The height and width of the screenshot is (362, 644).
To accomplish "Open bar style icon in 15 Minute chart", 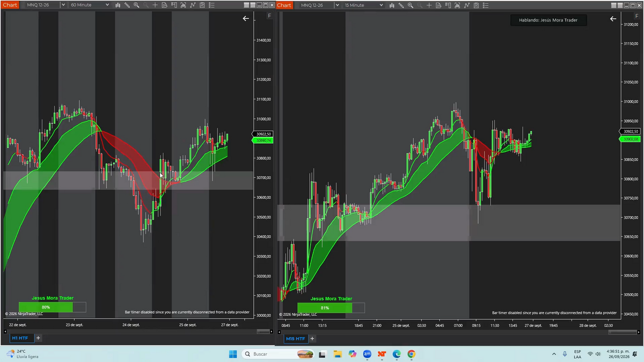I will [x=392, y=5].
